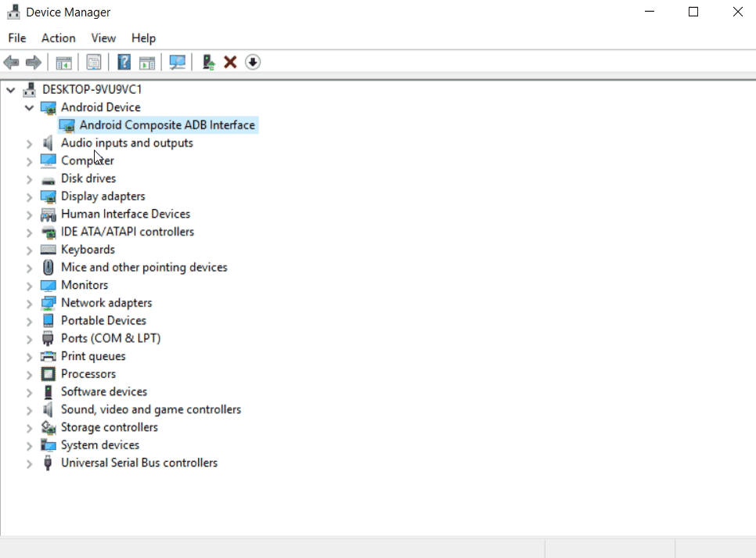Maximize the Device Manager window

pyautogui.click(x=693, y=12)
